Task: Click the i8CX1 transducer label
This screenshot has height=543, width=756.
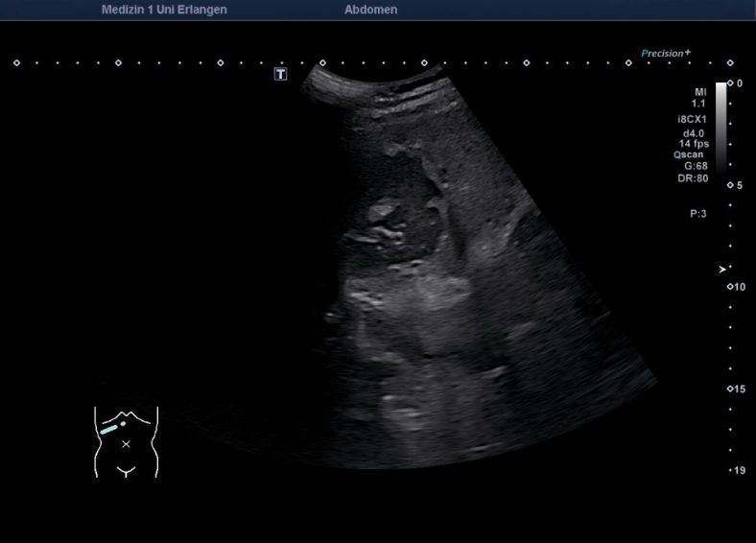Action: pyautogui.click(x=692, y=120)
